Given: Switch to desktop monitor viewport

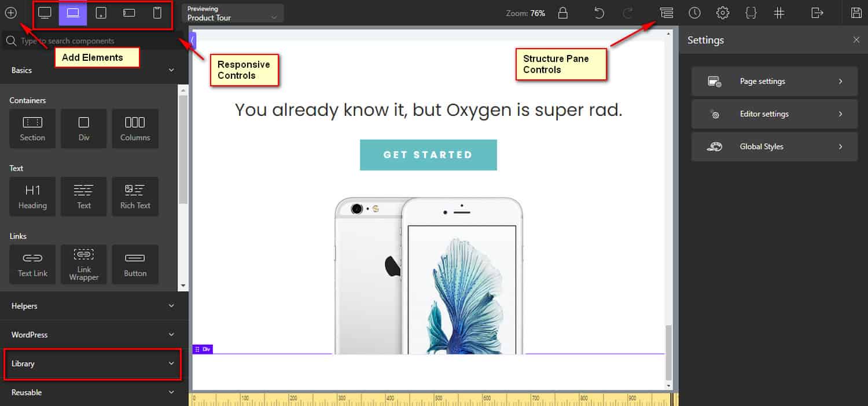Looking at the screenshot, I should (45, 13).
